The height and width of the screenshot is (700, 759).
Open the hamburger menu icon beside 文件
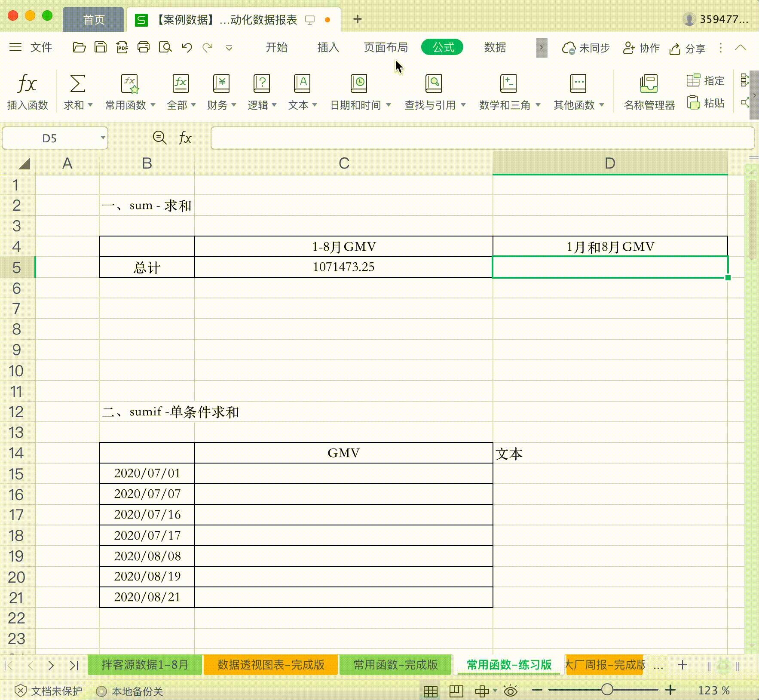[x=15, y=47]
